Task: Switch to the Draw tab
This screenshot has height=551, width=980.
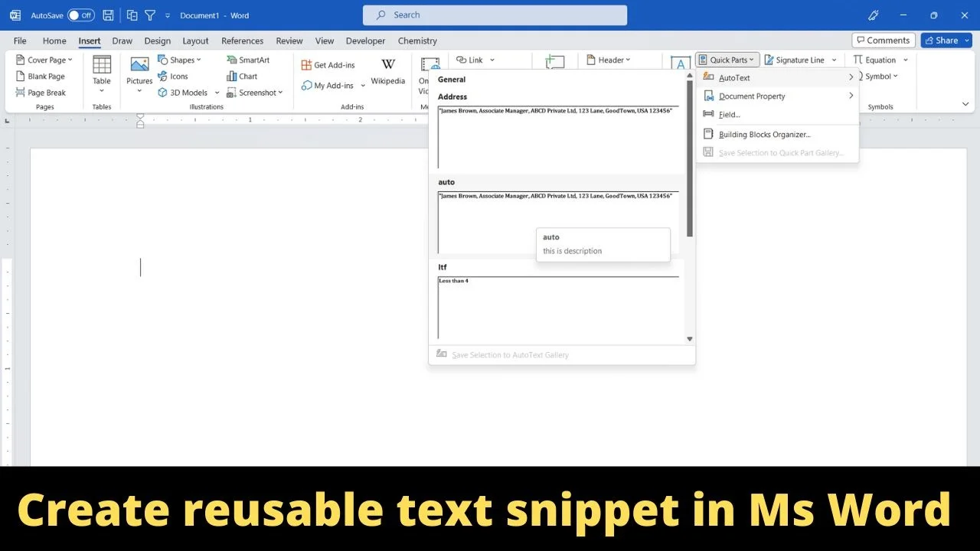Action: (x=122, y=41)
